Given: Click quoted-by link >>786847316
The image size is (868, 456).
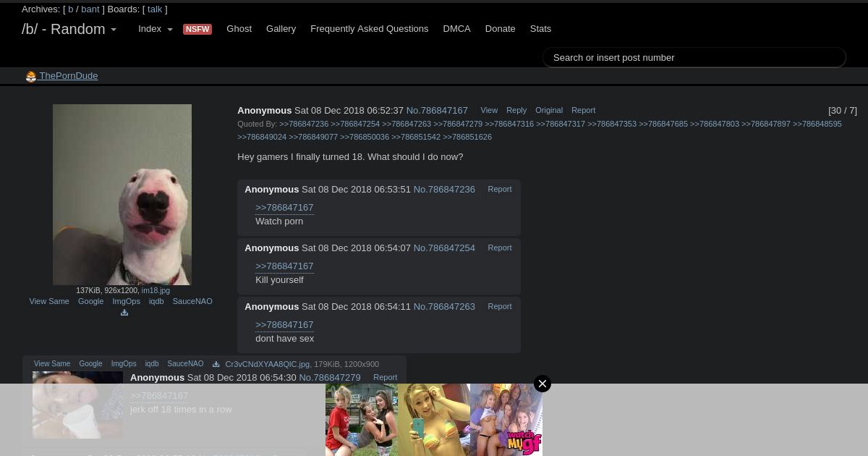Looking at the screenshot, I should click(x=509, y=124).
